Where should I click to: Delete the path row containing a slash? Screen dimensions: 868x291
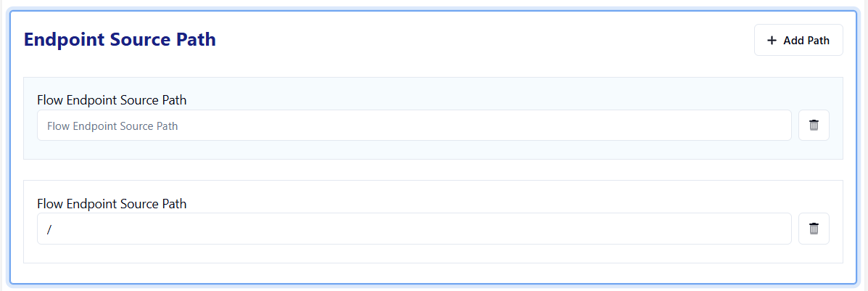point(814,229)
